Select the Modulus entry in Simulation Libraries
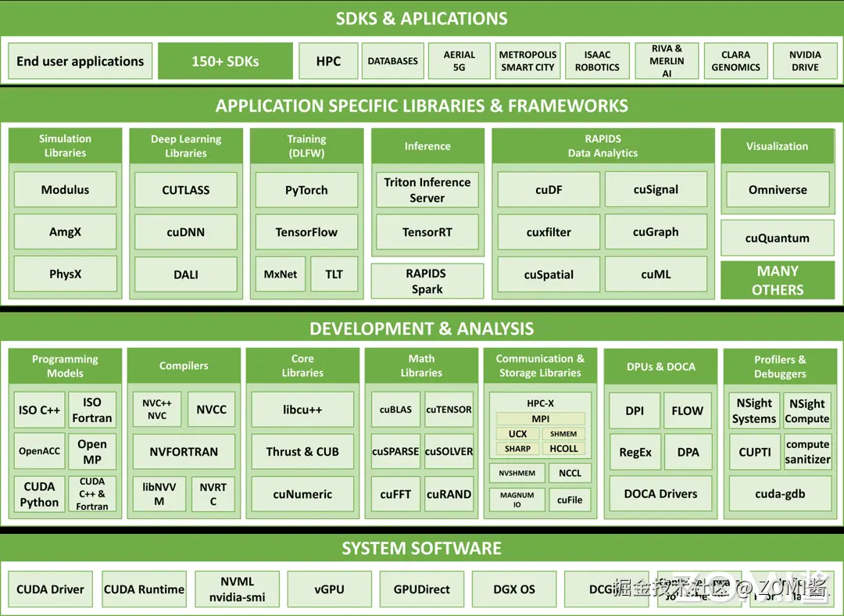Viewport: 844px width, 616px height. [65, 189]
